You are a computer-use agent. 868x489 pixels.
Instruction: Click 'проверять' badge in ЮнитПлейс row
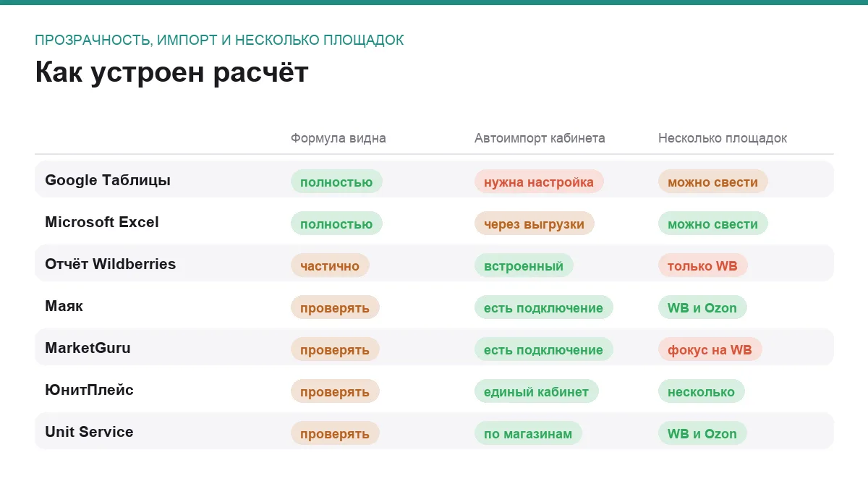pyautogui.click(x=335, y=391)
